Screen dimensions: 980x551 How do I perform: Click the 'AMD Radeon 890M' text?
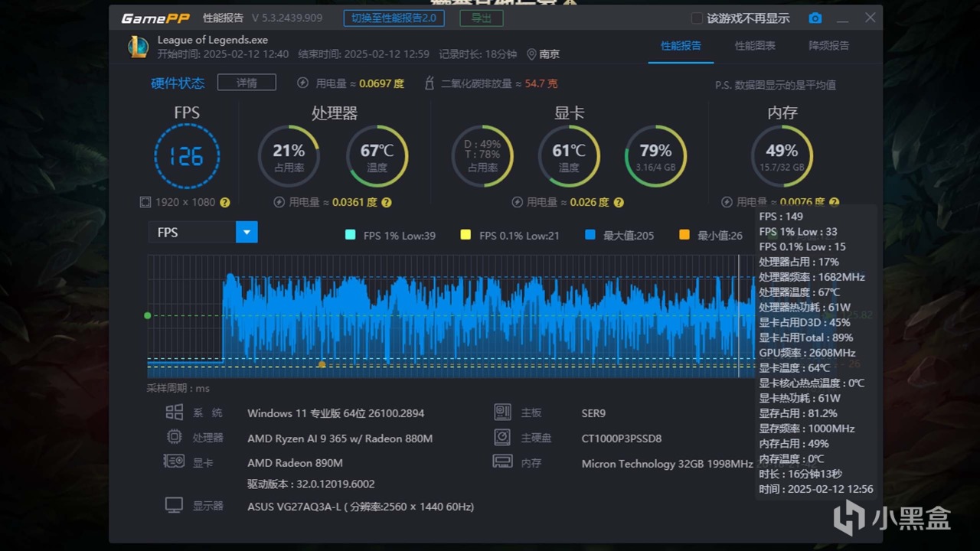pyautogui.click(x=295, y=463)
